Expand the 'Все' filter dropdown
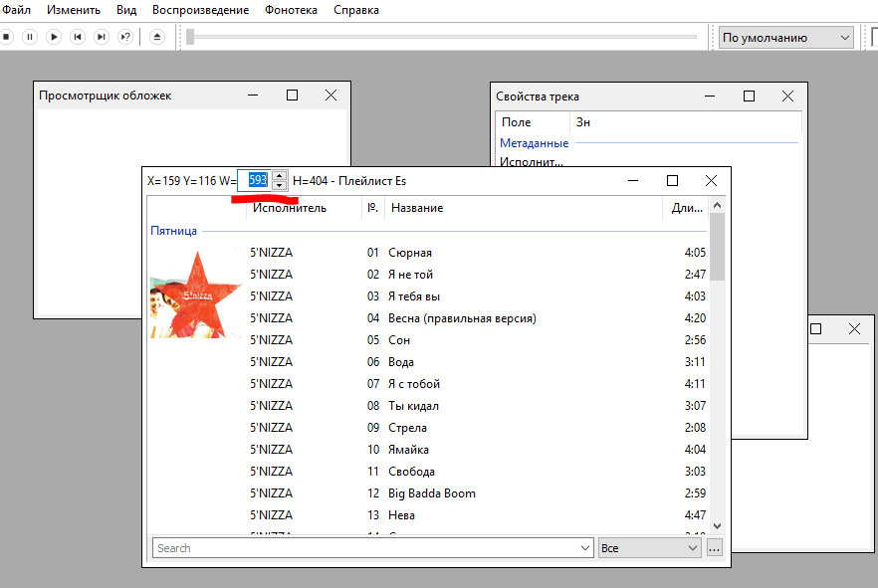The image size is (878, 588). coord(693,548)
